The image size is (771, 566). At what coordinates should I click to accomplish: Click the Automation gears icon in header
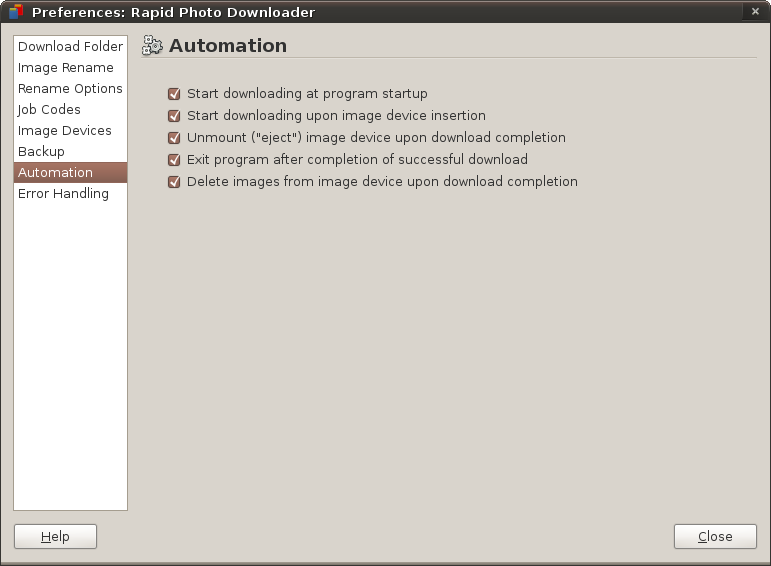pos(152,45)
